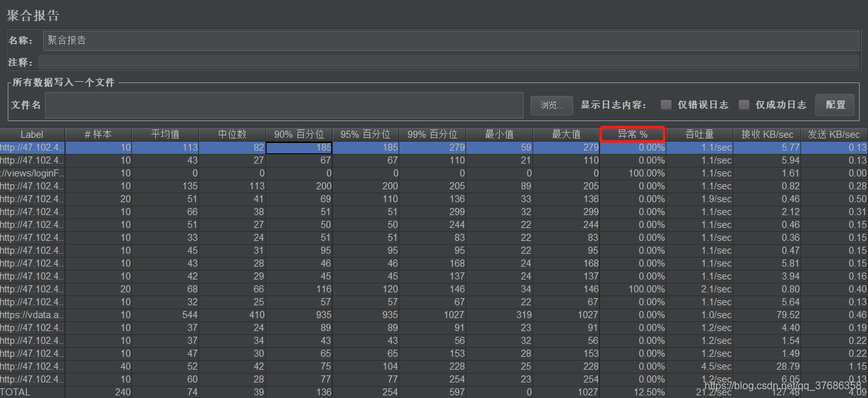Click the 浏览... button

click(552, 105)
